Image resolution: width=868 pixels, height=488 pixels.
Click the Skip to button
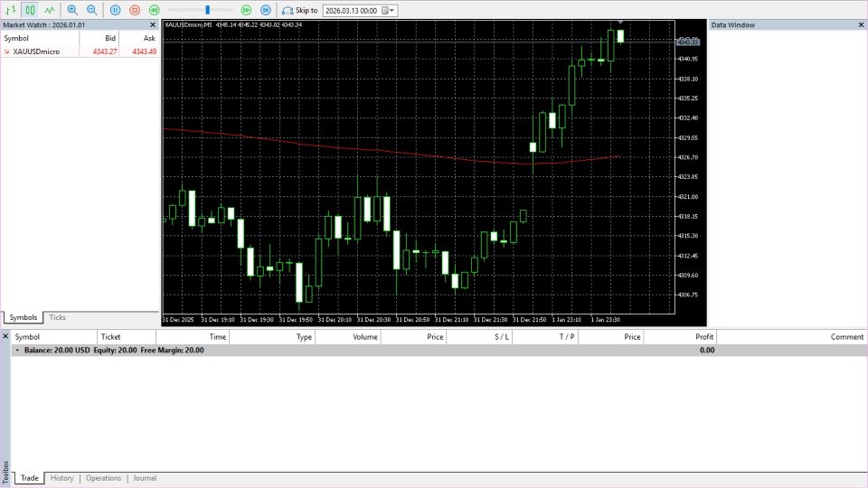299,10
